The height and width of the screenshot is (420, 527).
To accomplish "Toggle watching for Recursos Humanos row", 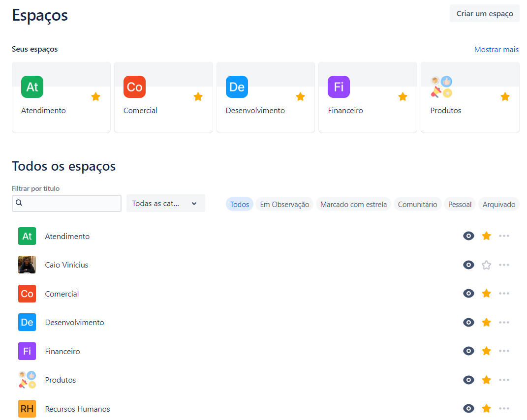I will click(468, 408).
